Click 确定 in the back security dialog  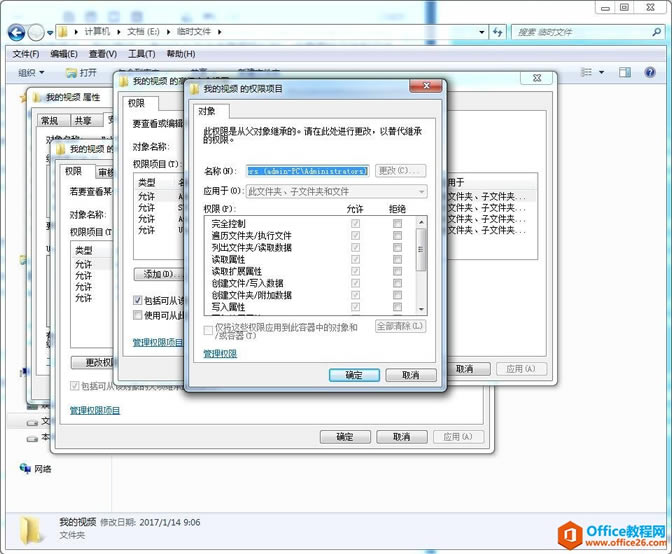coord(345,437)
